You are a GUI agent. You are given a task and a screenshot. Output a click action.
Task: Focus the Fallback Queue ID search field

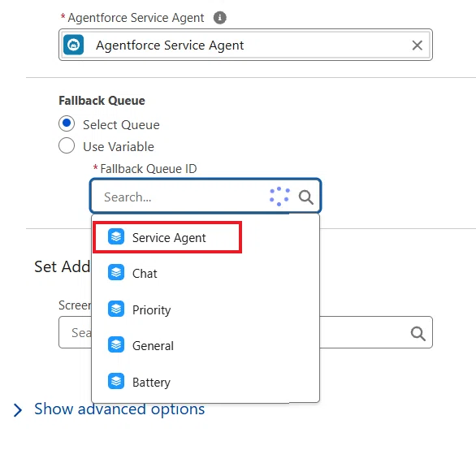coord(206,196)
